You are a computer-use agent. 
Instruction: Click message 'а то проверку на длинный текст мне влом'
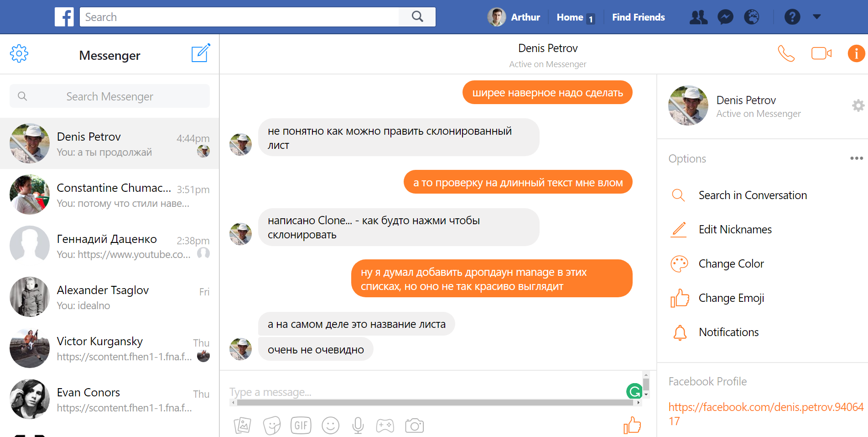pos(518,183)
